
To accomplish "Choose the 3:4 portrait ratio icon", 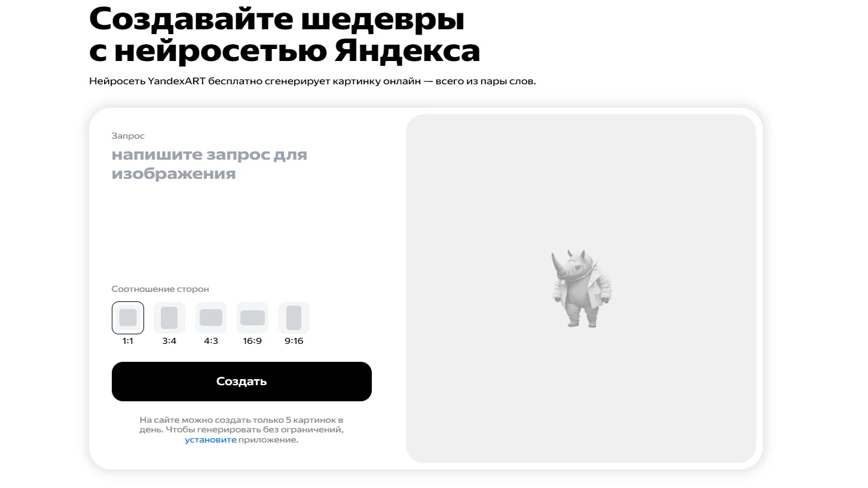I will [x=169, y=318].
